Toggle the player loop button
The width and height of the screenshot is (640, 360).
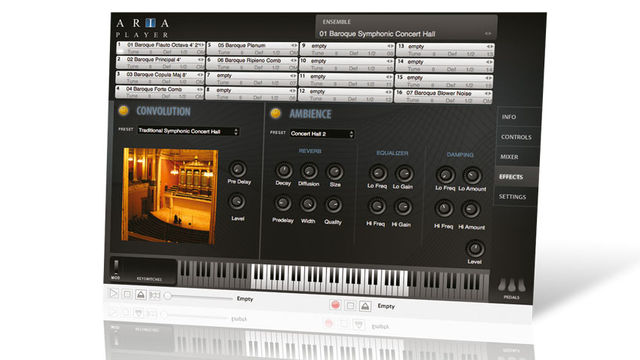[155, 295]
